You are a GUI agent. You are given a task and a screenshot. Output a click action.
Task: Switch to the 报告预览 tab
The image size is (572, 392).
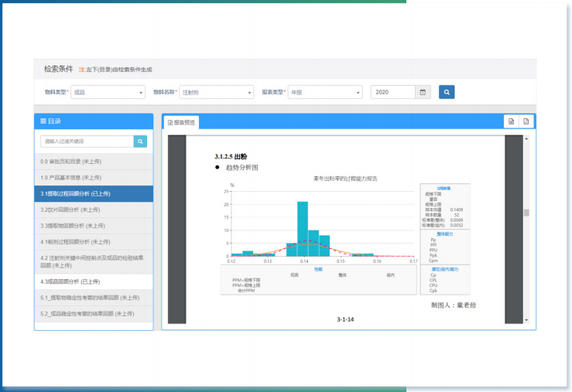tap(182, 122)
